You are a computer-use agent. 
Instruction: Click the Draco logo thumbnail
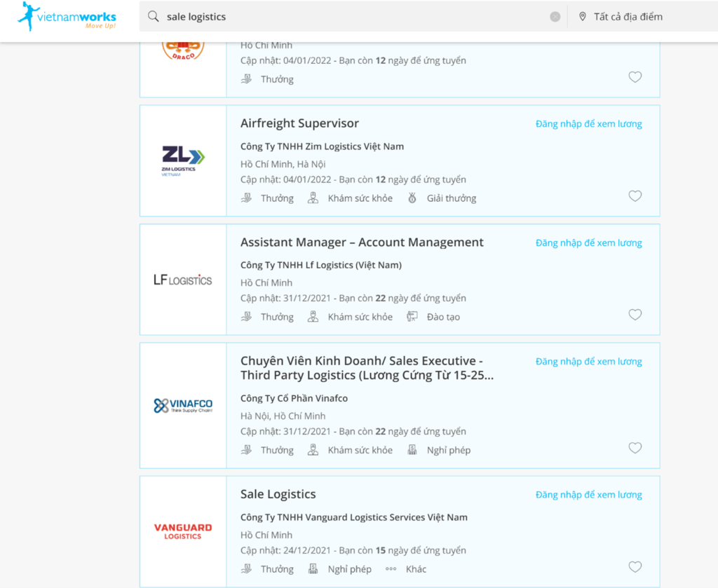[183, 50]
